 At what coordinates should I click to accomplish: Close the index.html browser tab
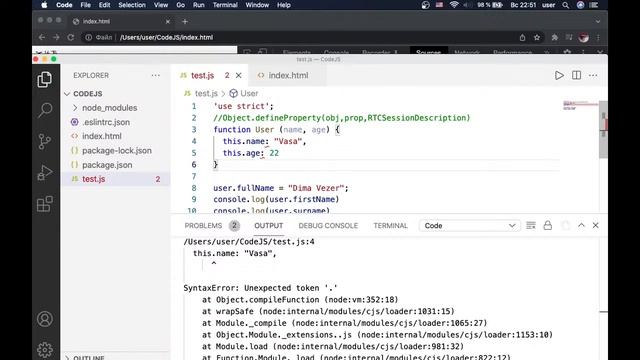pyautogui.click(x=168, y=21)
